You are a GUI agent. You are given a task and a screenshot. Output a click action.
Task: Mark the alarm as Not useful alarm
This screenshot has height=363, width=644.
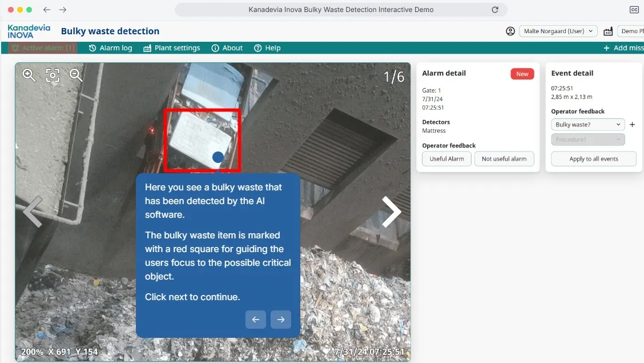(x=504, y=158)
